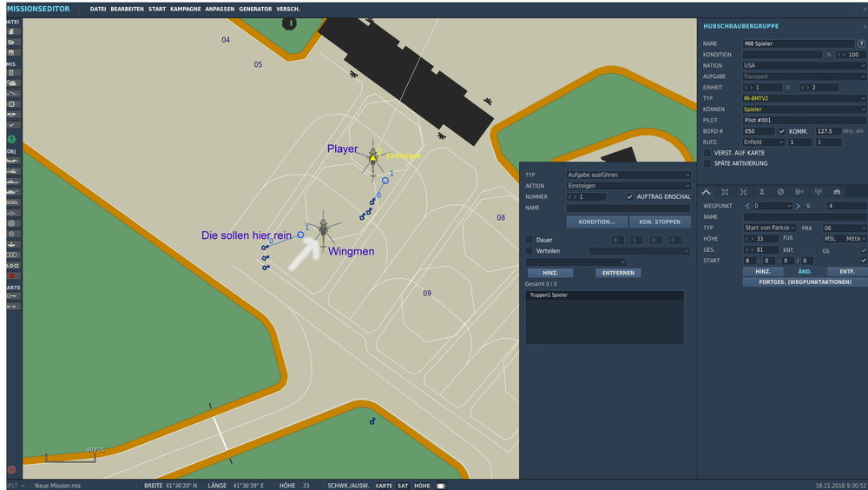Toggle the Komm. frequency checkbox

[782, 131]
